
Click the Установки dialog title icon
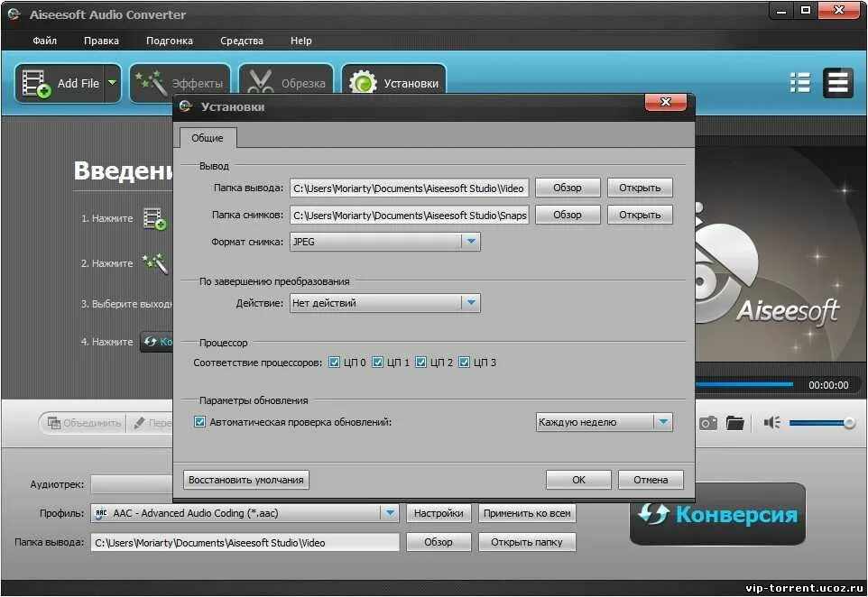186,106
